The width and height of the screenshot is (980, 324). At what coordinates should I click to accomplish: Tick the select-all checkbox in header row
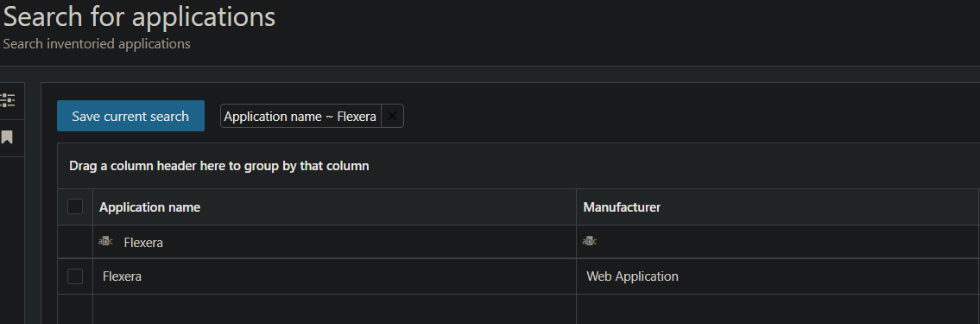coord(75,206)
